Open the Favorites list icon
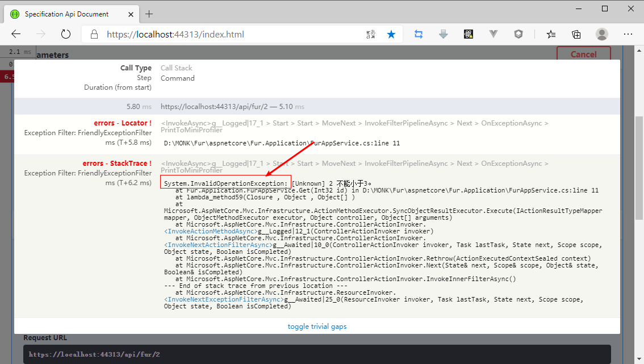The height and width of the screenshot is (364, 644). (x=551, y=34)
